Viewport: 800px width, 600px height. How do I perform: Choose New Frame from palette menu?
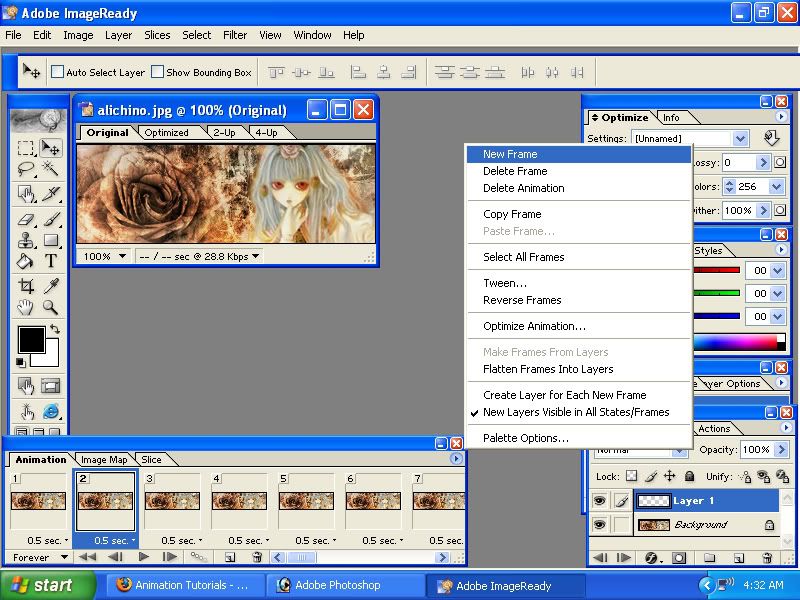click(x=579, y=154)
